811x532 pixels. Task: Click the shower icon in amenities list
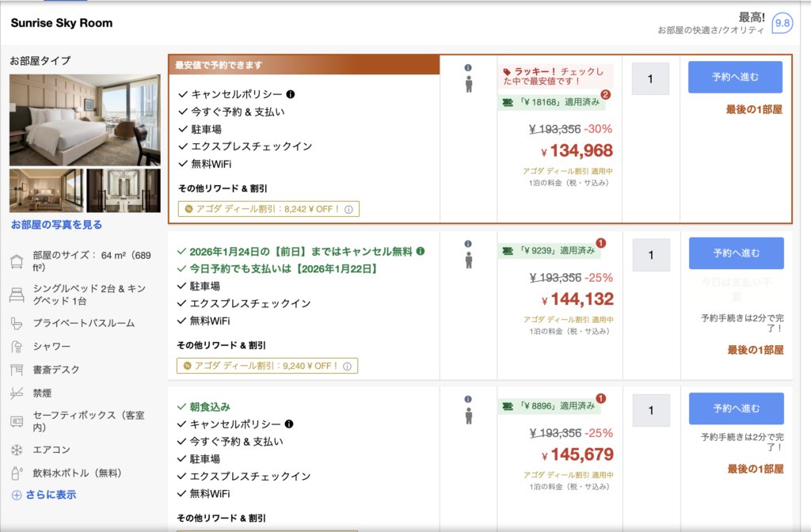click(14, 346)
